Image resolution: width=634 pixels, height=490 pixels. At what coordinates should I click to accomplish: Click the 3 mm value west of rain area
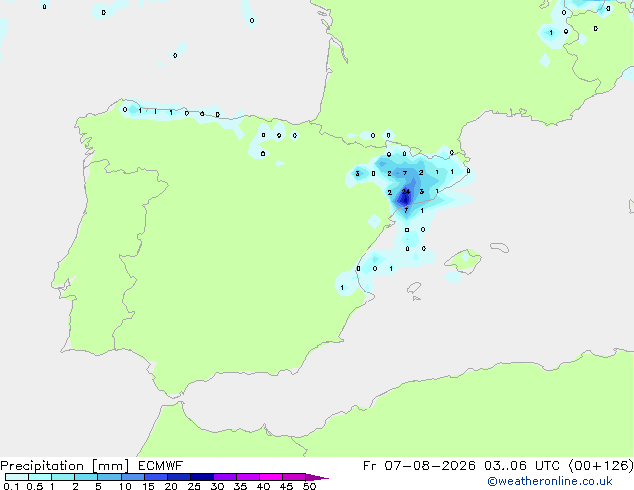click(x=357, y=174)
